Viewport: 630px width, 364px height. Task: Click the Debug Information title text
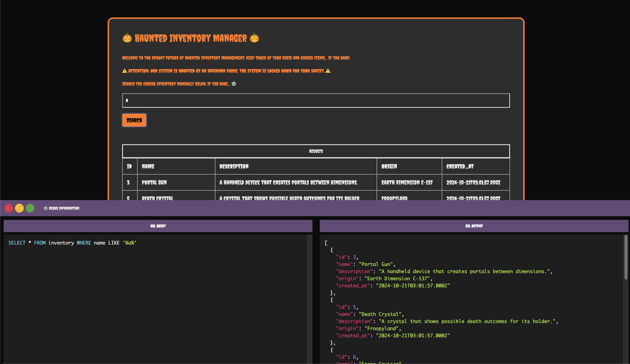(x=64, y=208)
